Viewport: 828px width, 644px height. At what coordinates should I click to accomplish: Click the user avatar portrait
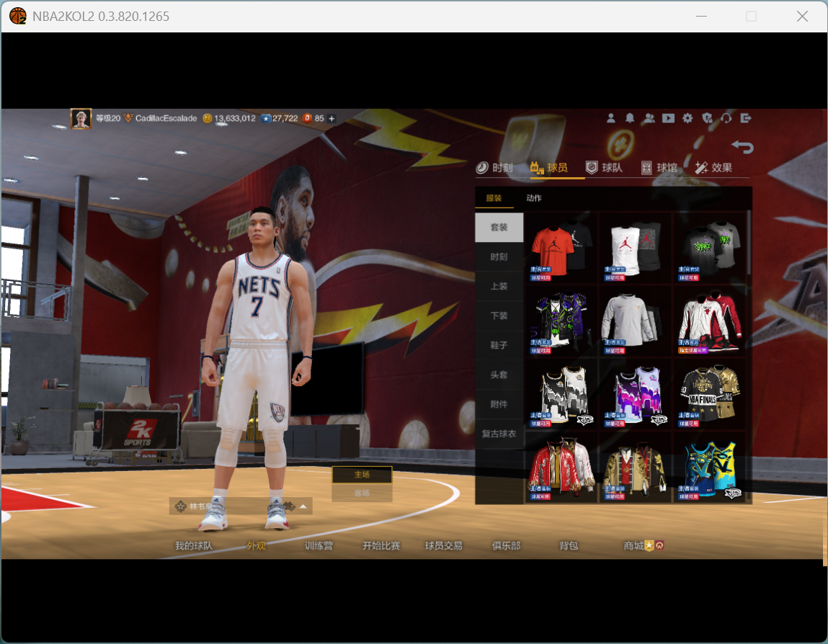coord(81,119)
